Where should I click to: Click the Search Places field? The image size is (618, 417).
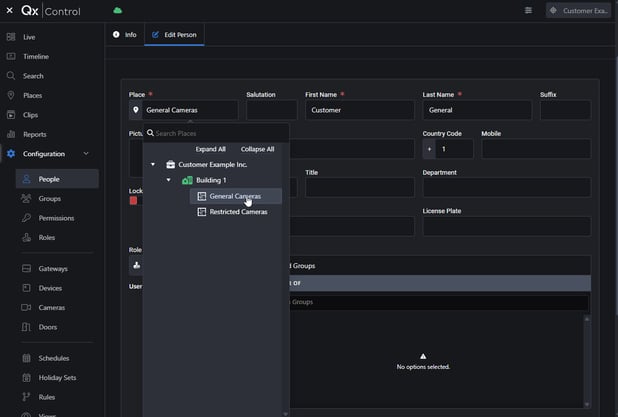pyautogui.click(x=216, y=133)
